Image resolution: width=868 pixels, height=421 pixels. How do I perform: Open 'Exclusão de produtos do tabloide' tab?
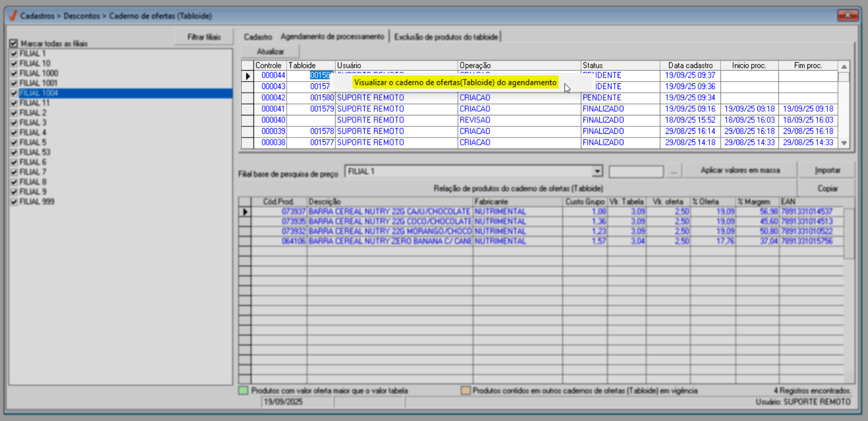pyautogui.click(x=446, y=37)
